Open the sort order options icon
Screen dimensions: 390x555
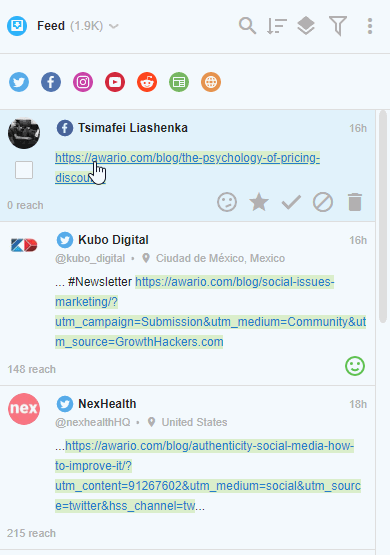coord(276,26)
